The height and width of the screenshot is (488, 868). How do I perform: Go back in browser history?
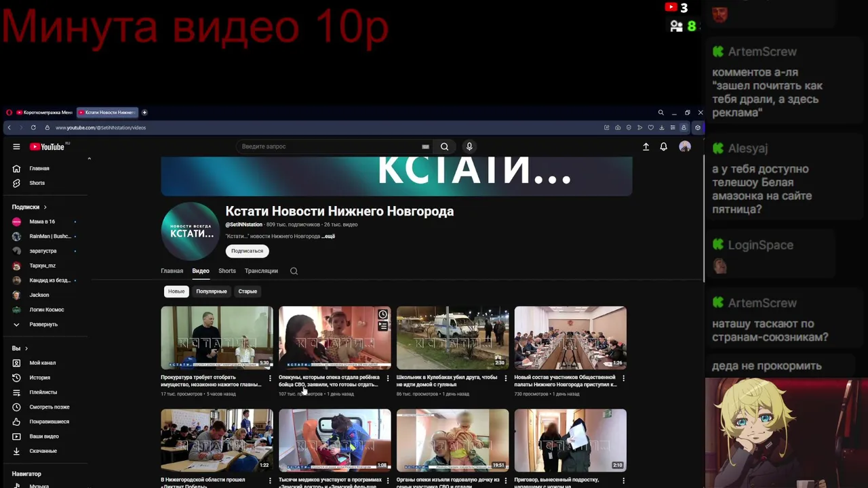pos(9,127)
